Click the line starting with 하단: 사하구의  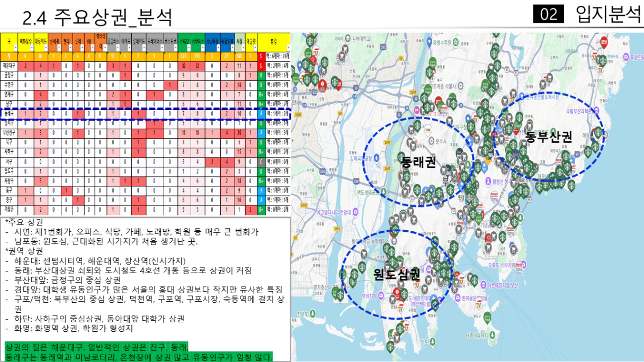coord(95,319)
